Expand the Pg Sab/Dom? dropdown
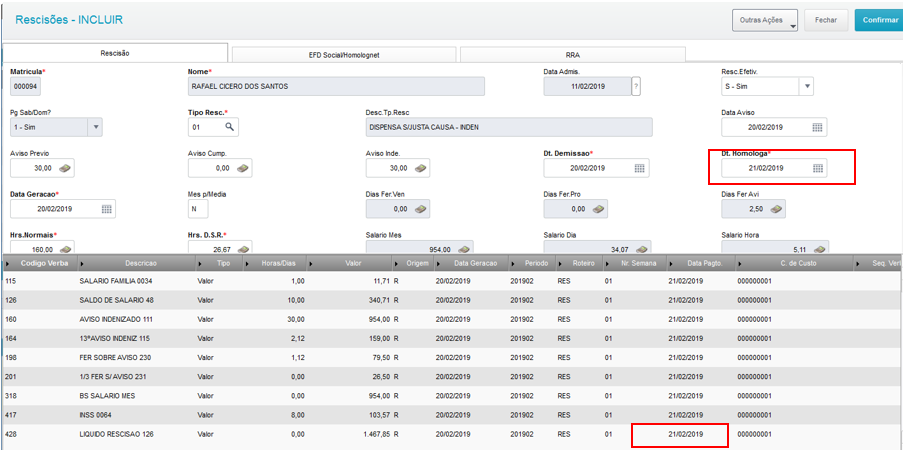903x450 pixels. pos(96,127)
